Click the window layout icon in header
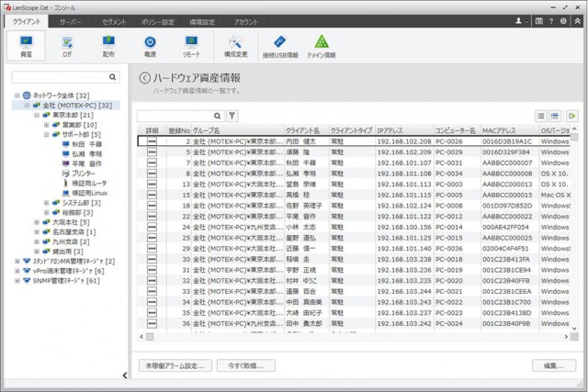This screenshot has width=588, height=392. (539, 21)
